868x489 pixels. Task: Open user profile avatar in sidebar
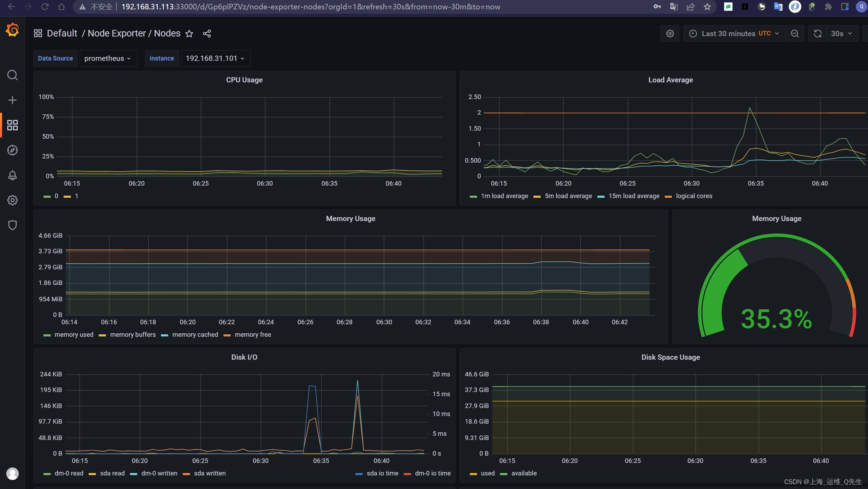pyautogui.click(x=13, y=474)
